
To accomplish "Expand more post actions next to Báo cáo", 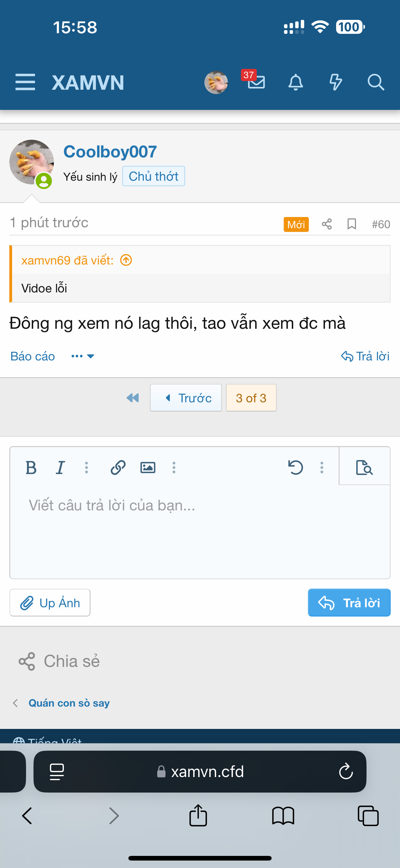I will point(82,356).
